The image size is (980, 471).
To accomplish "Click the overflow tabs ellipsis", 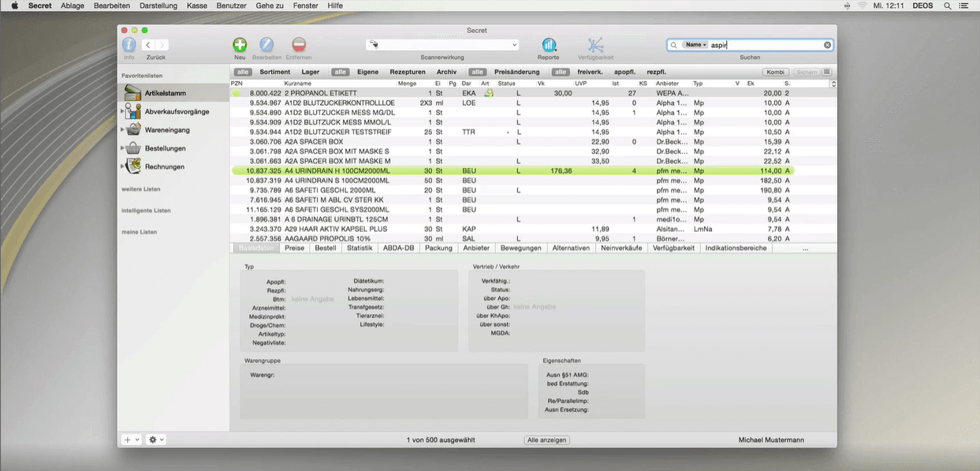I will [805, 249].
